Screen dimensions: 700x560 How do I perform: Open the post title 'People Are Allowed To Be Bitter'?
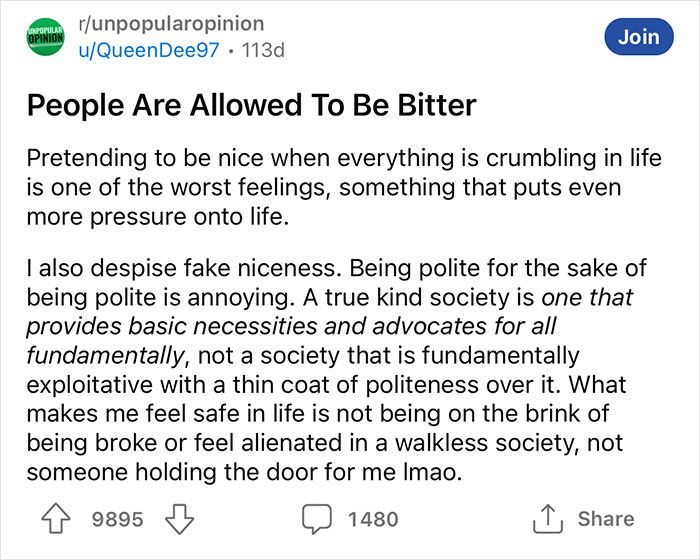coord(252,107)
